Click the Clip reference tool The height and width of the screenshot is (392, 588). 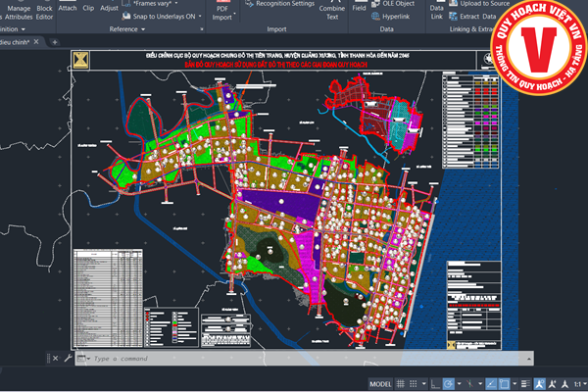[x=88, y=7]
